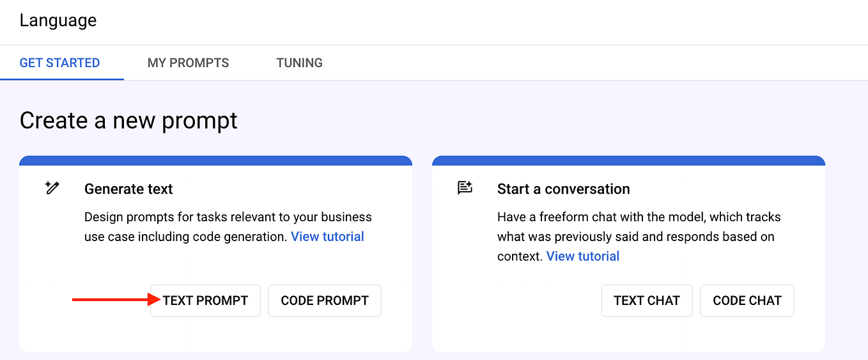Launch the CODE CHAT option

[747, 301]
